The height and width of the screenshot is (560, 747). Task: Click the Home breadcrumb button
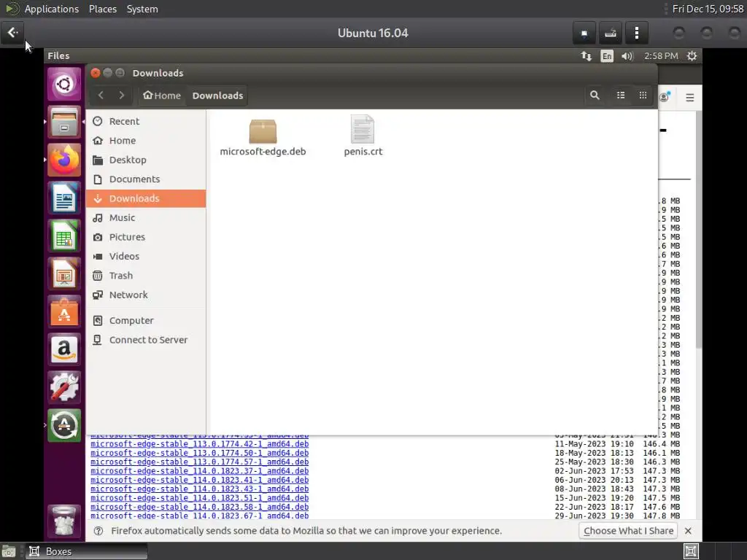point(162,96)
